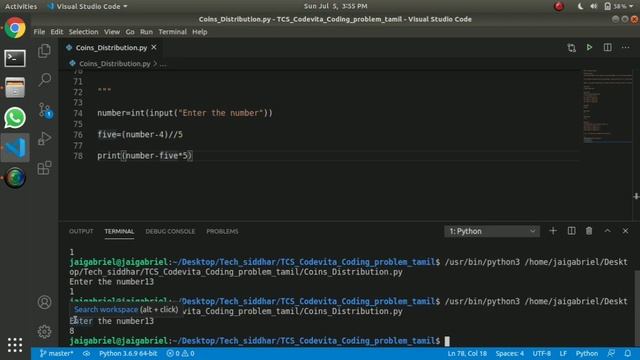Toggle night light moon indicator
This screenshot has height=360, width=640.
click(x=580, y=6)
